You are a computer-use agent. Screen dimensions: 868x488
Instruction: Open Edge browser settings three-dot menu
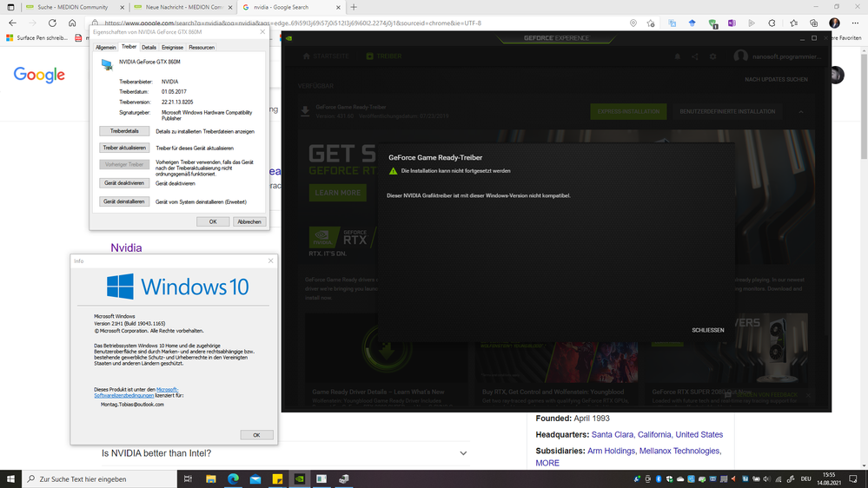[x=853, y=23]
